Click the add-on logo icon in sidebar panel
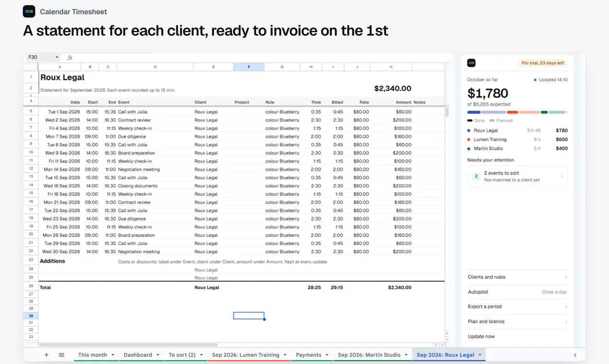This screenshot has width=609, height=364. pos(471,63)
